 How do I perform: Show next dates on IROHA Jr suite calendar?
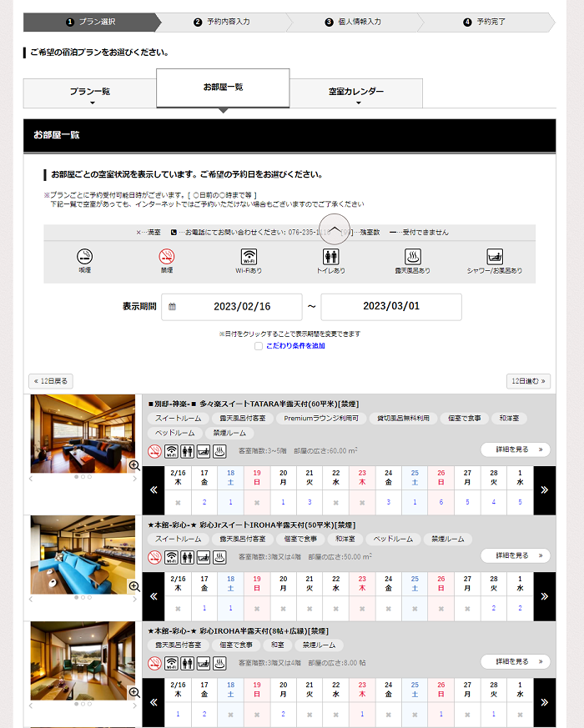coord(545,596)
